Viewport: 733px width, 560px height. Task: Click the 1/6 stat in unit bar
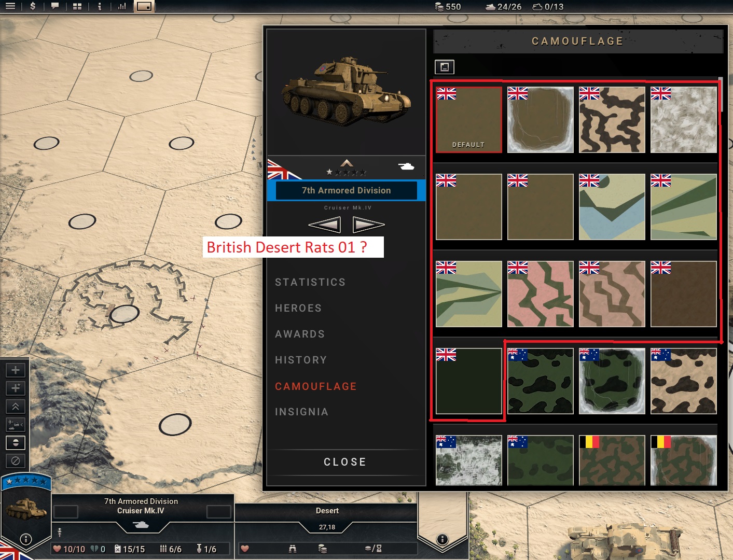tap(206, 549)
